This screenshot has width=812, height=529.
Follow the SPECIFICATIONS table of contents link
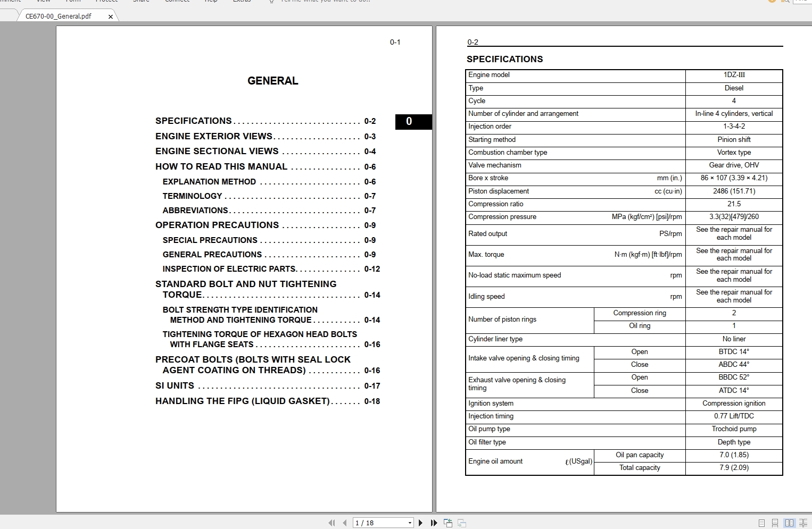193,121
